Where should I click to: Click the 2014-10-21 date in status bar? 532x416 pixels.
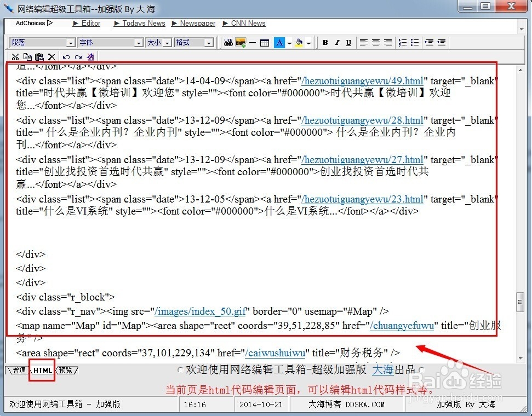tap(261, 405)
